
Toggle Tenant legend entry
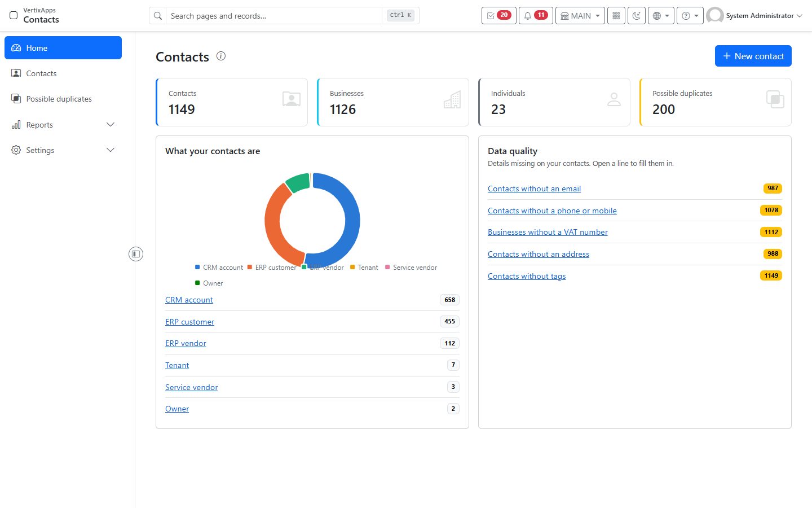364,268
